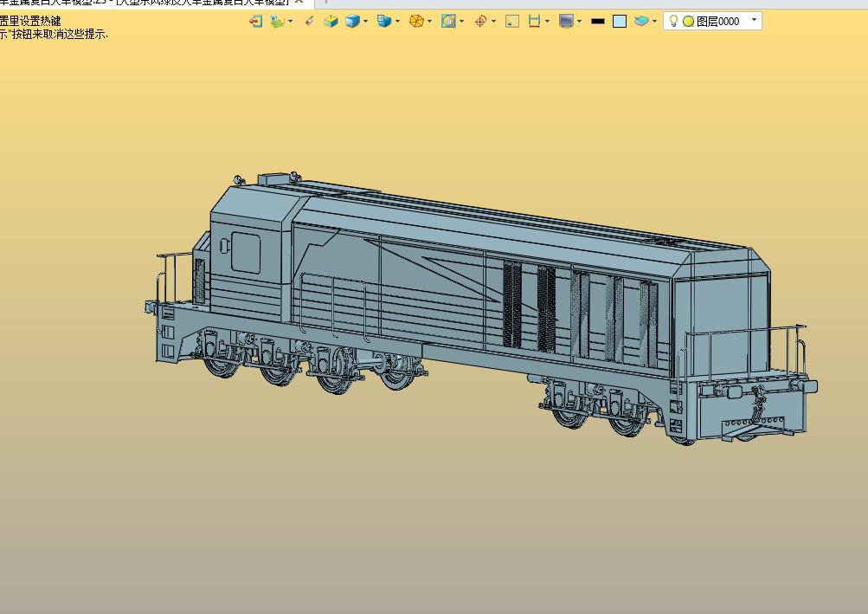The image size is (868, 614).
Task: Click the orange polyhedron wireframe icon
Action: 416,22
